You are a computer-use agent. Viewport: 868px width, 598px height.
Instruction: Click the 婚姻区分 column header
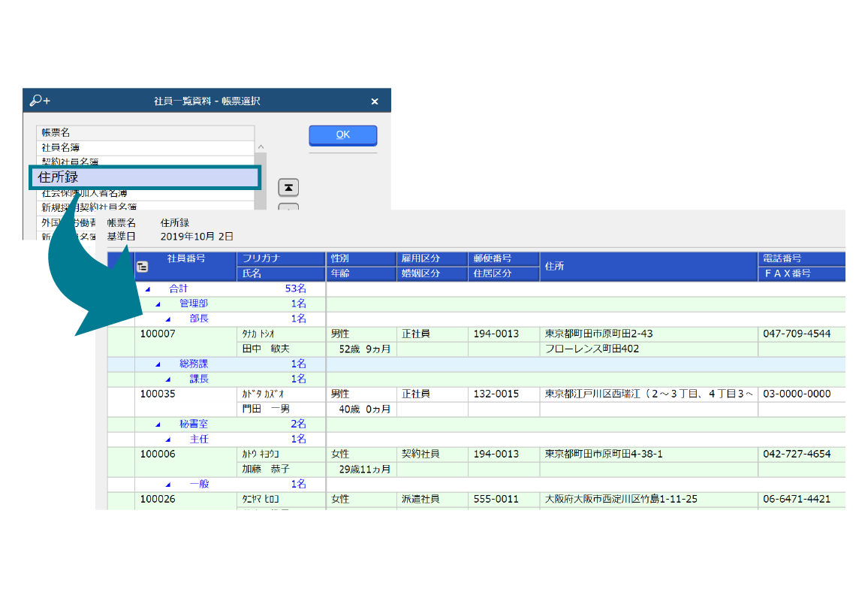(432, 273)
